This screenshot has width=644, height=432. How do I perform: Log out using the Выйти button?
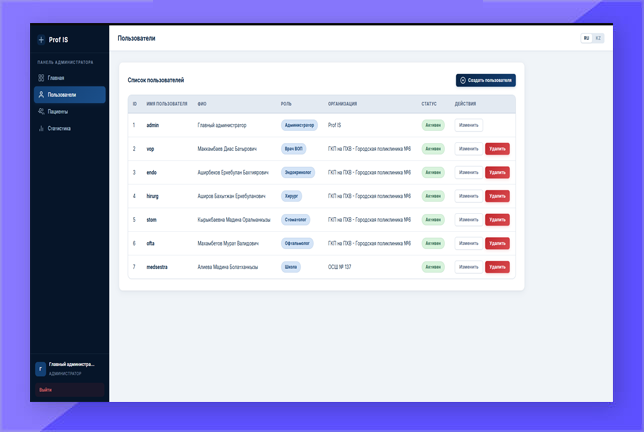[46, 390]
